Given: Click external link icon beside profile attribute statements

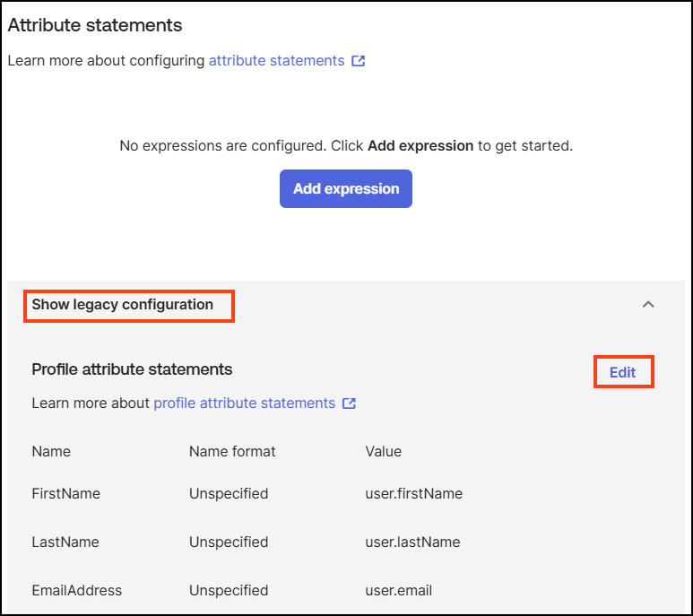Looking at the screenshot, I should (x=349, y=403).
